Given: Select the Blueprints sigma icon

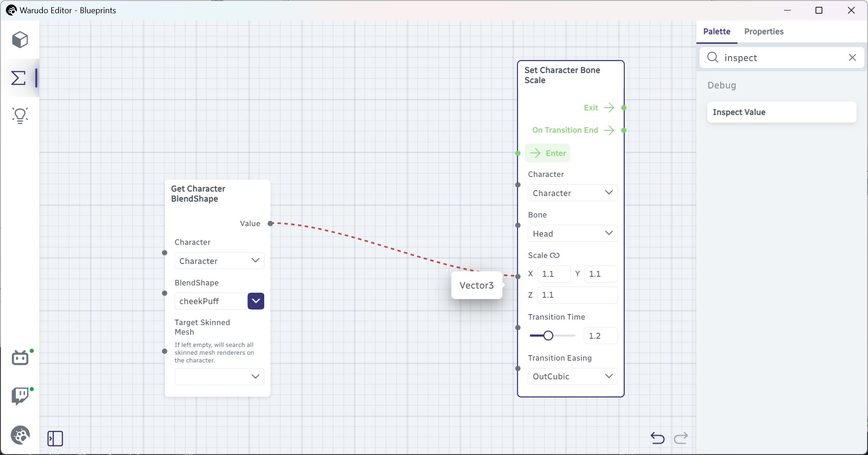Looking at the screenshot, I should (x=18, y=78).
